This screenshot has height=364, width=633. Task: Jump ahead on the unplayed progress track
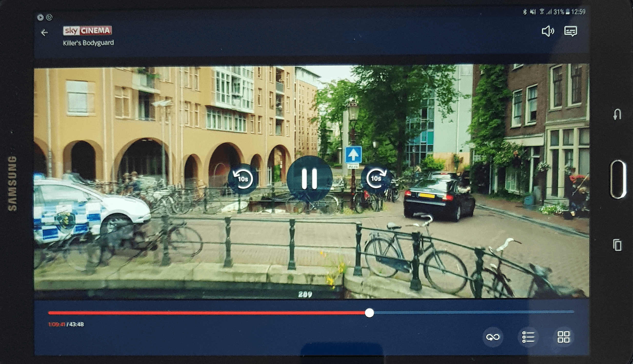[474, 312]
